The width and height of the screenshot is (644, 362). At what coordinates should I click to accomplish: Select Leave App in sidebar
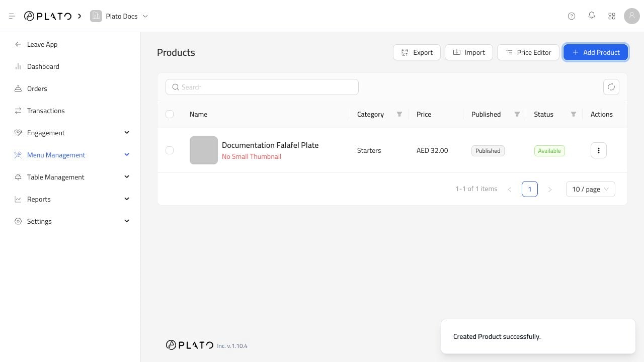pos(42,44)
